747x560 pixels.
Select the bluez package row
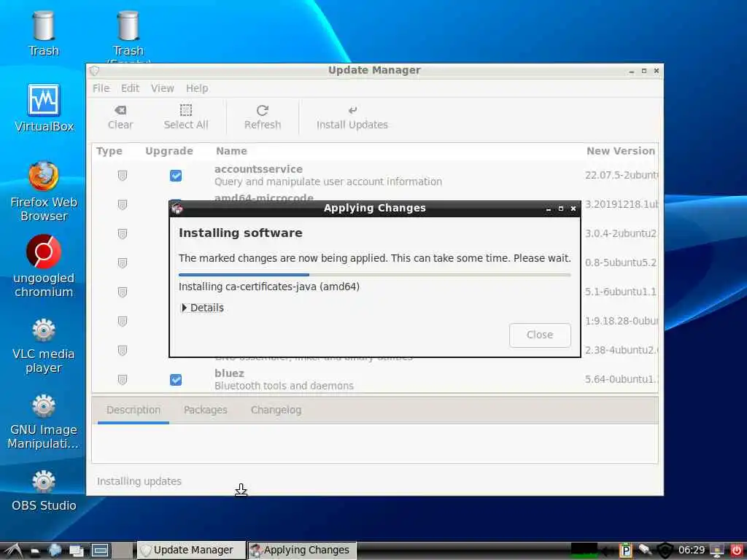(375, 379)
